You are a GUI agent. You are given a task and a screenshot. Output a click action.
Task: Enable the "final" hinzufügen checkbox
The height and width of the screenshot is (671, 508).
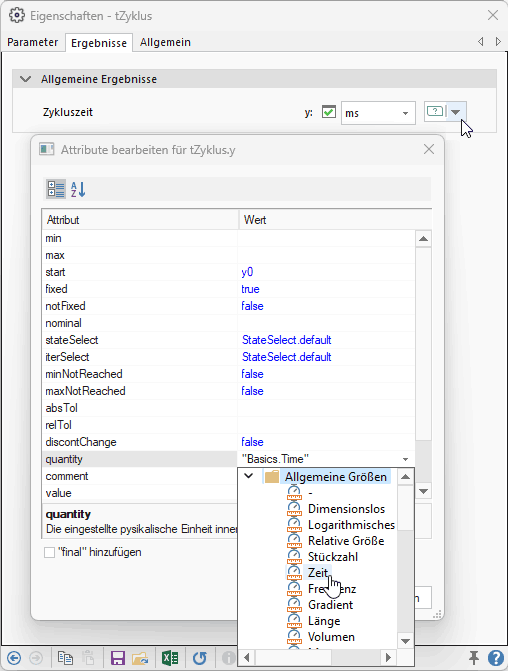(50, 552)
